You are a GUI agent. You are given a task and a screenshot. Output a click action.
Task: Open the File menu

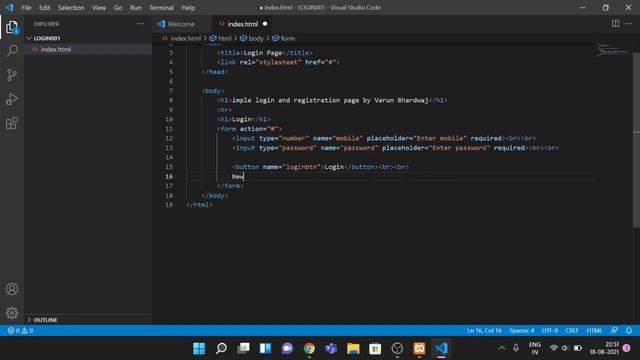tap(26, 8)
